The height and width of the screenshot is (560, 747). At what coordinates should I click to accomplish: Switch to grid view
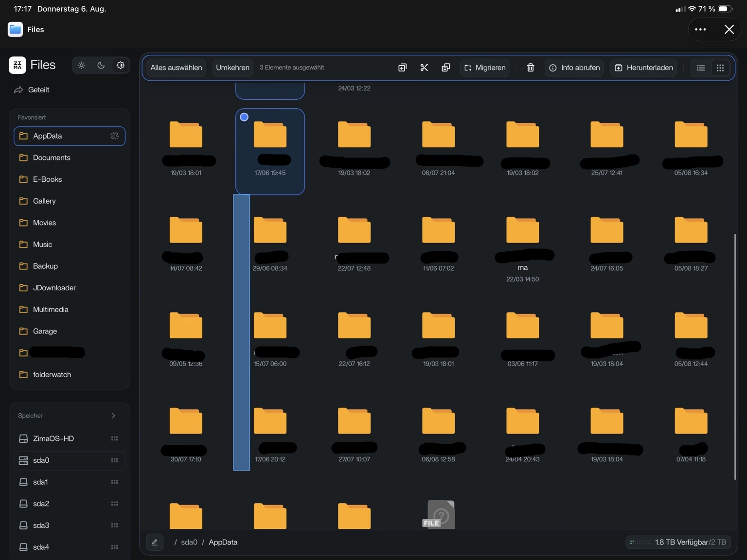pyautogui.click(x=720, y=68)
